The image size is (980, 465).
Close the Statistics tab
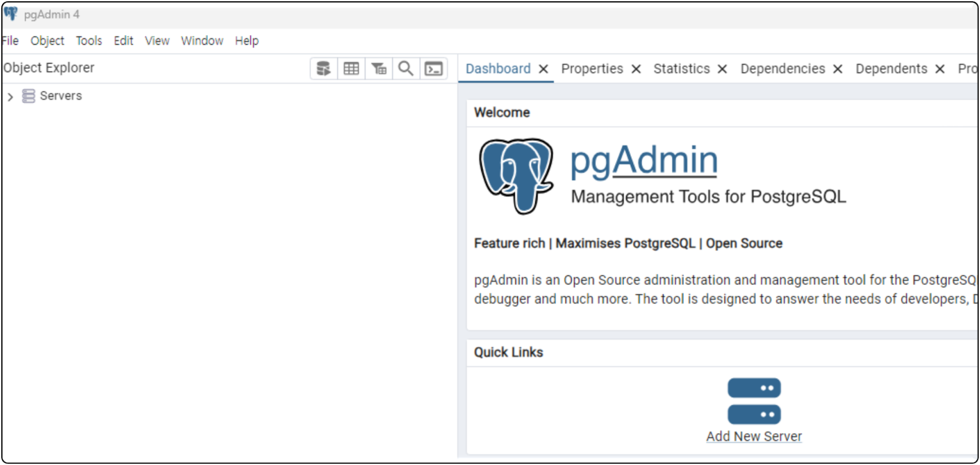(722, 70)
